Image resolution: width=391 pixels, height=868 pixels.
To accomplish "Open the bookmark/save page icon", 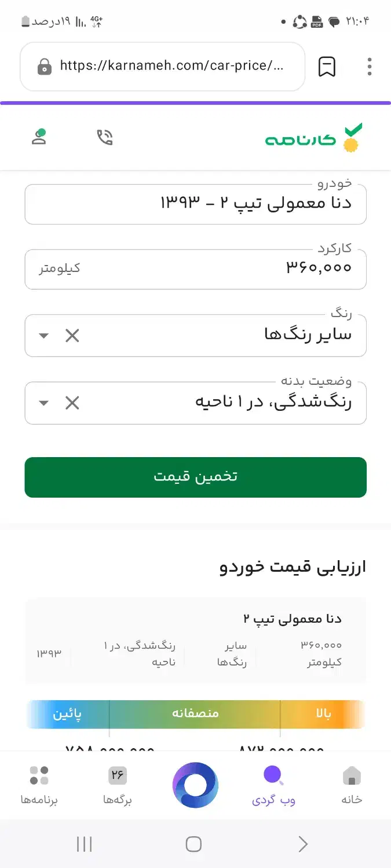I will point(326,67).
